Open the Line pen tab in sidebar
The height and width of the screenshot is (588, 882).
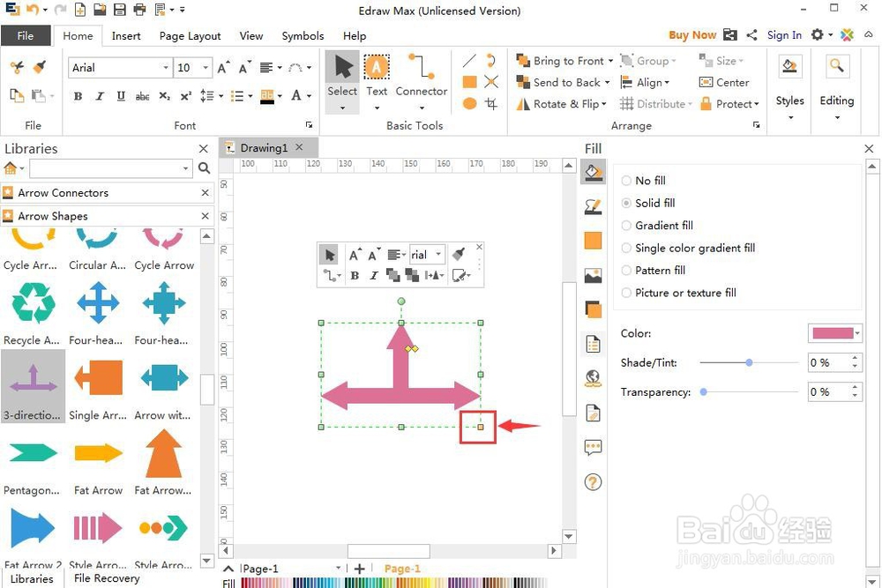click(593, 206)
